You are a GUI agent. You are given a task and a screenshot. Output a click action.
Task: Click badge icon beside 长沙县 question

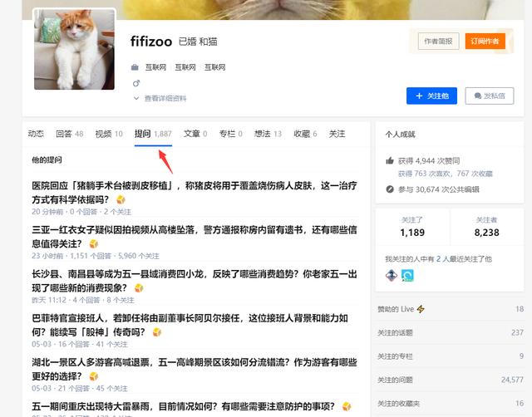[x=139, y=288]
